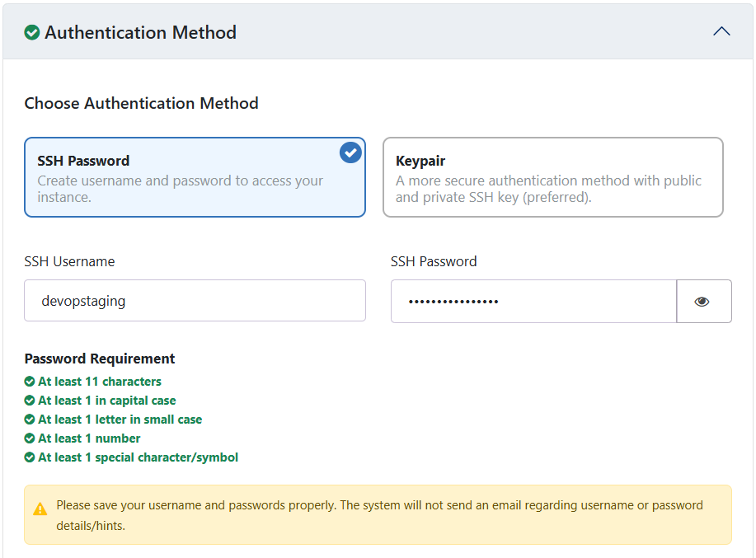
Task: Click the Authentication Method header title
Action: pos(140,33)
